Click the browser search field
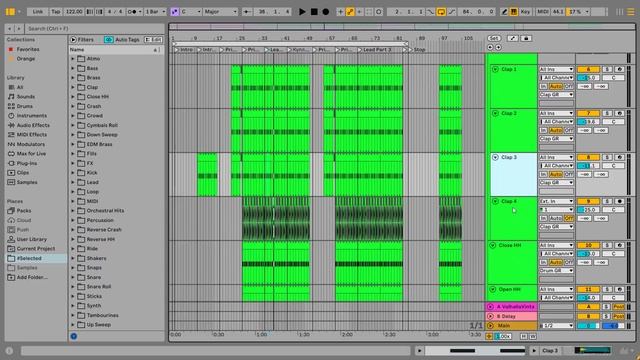 (94, 29)
